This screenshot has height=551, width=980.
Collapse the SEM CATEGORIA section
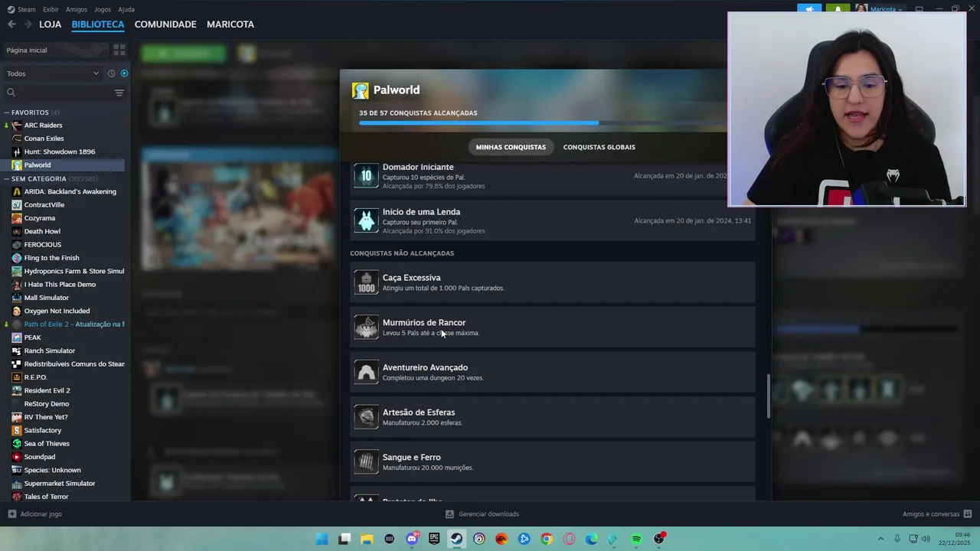pyautogui.click(x=7, y=179)
